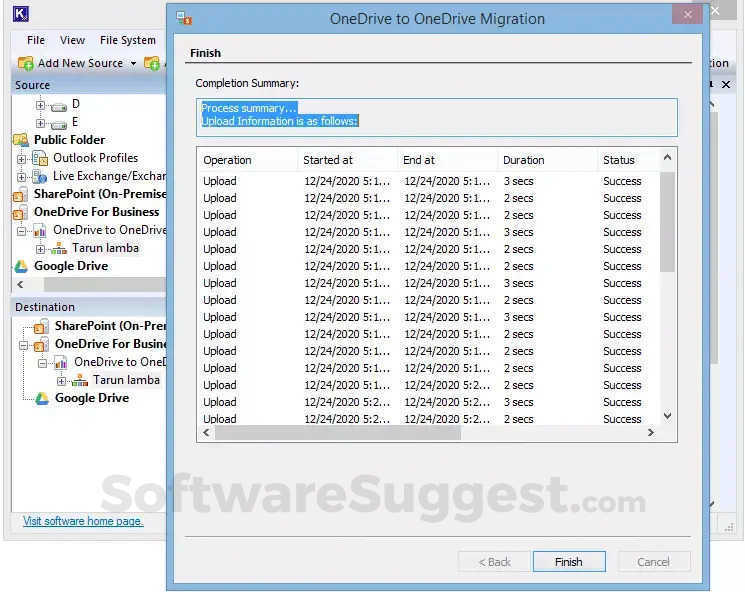Select 'Google Drive' text in Source tree

[71, 266]
